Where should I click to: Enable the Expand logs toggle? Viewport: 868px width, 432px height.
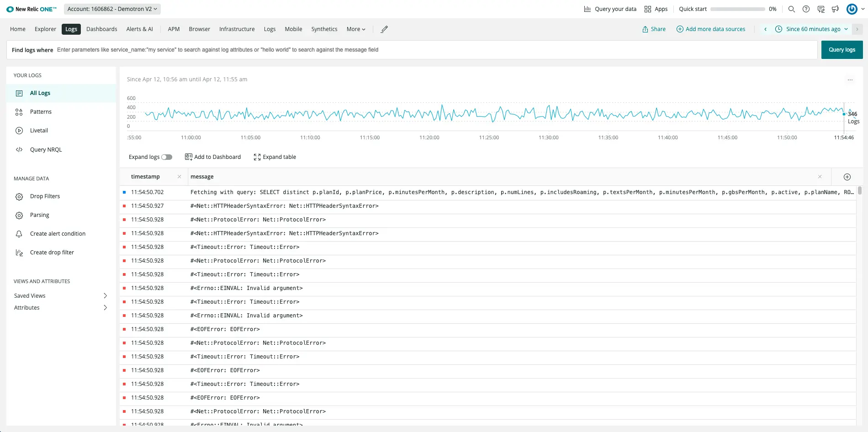tap(167, 157)
